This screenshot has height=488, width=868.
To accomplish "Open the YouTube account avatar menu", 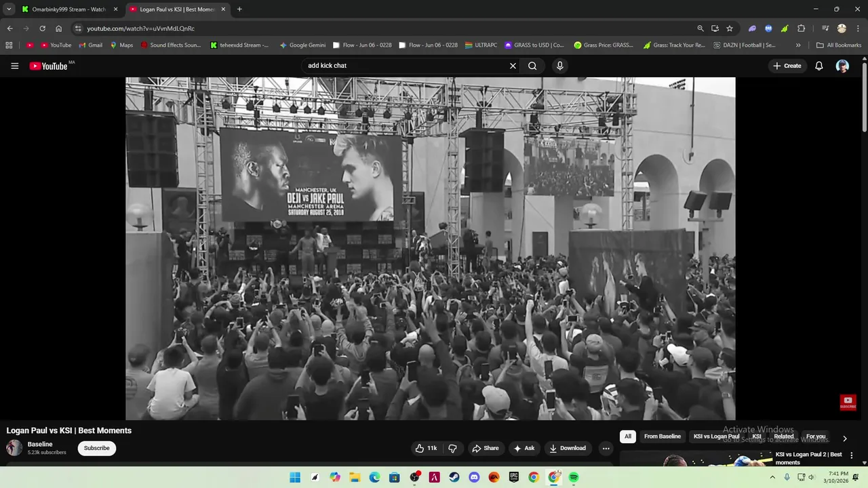I will pyautogui.click(x=842, y=66).
